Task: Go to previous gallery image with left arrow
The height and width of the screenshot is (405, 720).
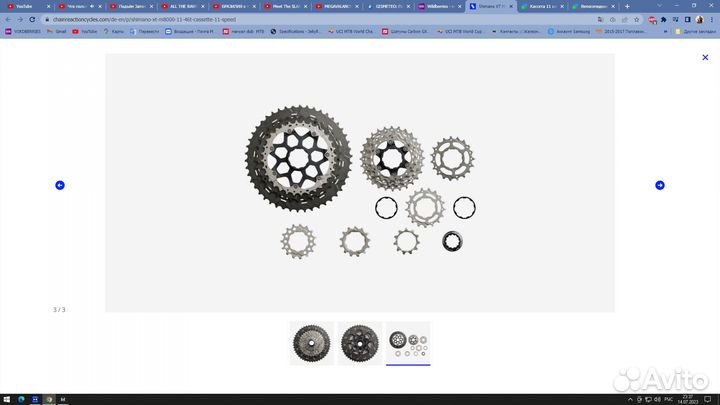Action: 60,185
